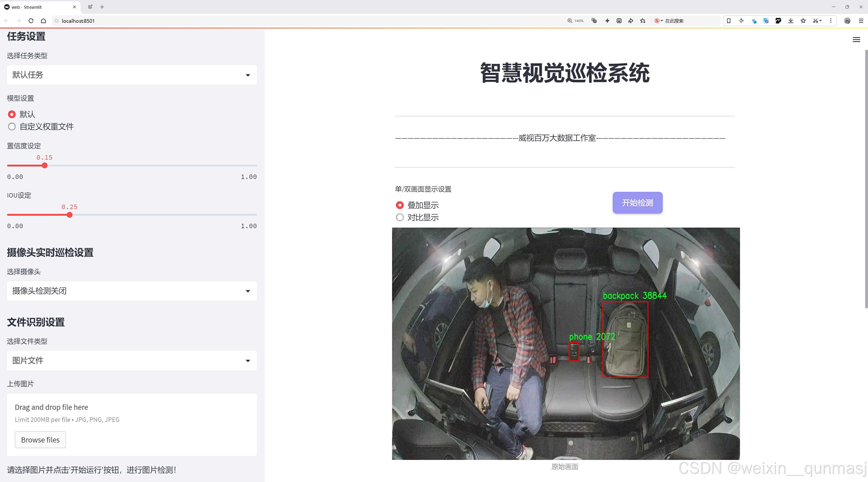The width and height of the screenshot is (868, 482).
Task: Select the 叠加显示 radio option
Action: pyautogui.click(x=400, y=205)
